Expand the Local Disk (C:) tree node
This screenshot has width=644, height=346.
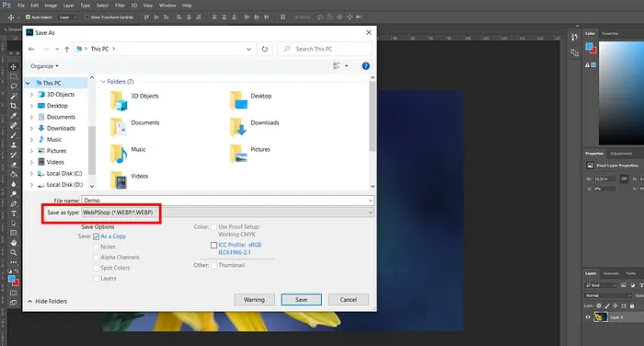31,173
